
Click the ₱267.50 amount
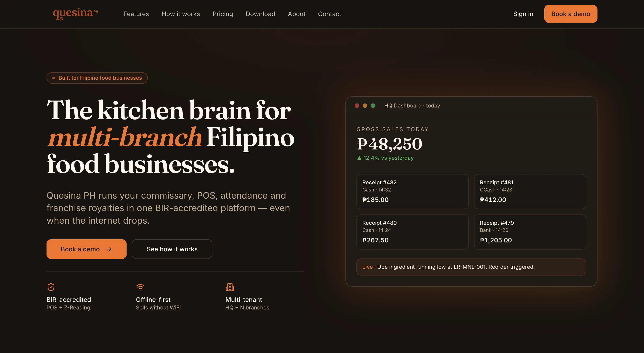pos(375,240)
